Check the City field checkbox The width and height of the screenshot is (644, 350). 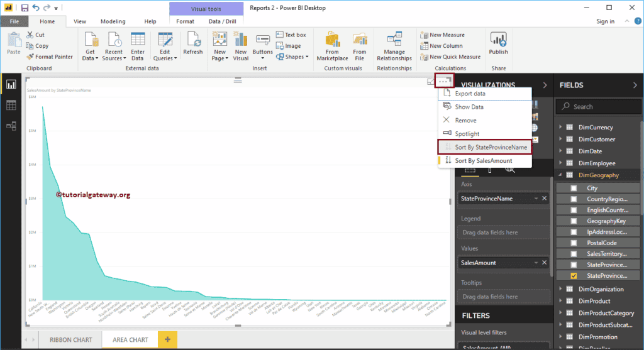point(574,188)
